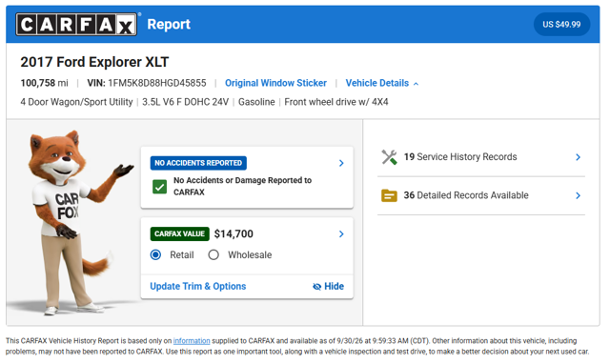Click the crossed-eye Hide icon
610x364 pixels.
click(x=317, y=287)
